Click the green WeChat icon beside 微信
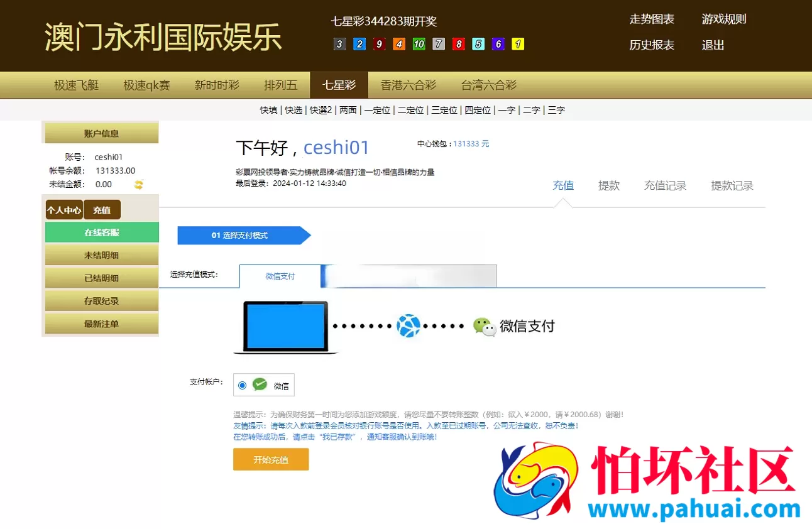The height and width of the screenshot is (529, 812). pos(260,384)
